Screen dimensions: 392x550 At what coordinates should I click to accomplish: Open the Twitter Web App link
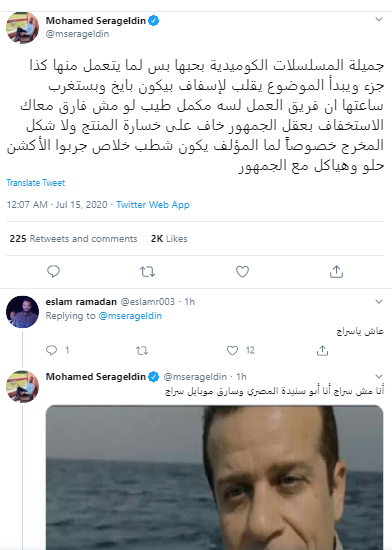pos(153,204)
